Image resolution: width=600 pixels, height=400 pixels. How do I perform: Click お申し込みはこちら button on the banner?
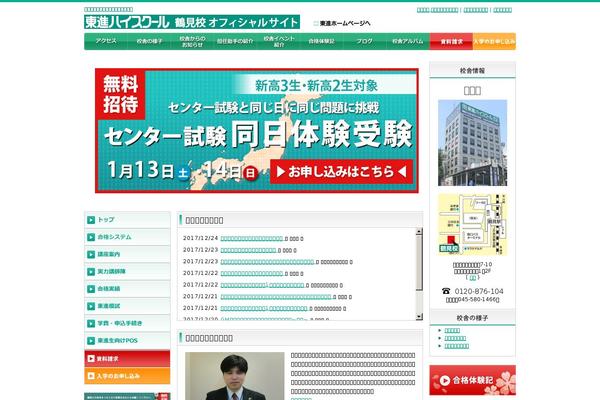[x=341, y=171]
